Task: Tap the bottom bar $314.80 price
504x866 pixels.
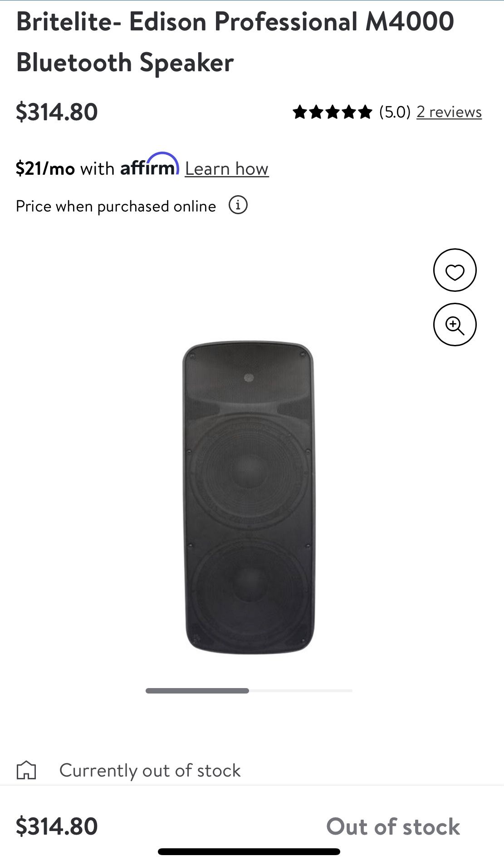Action: click(57, 826)
